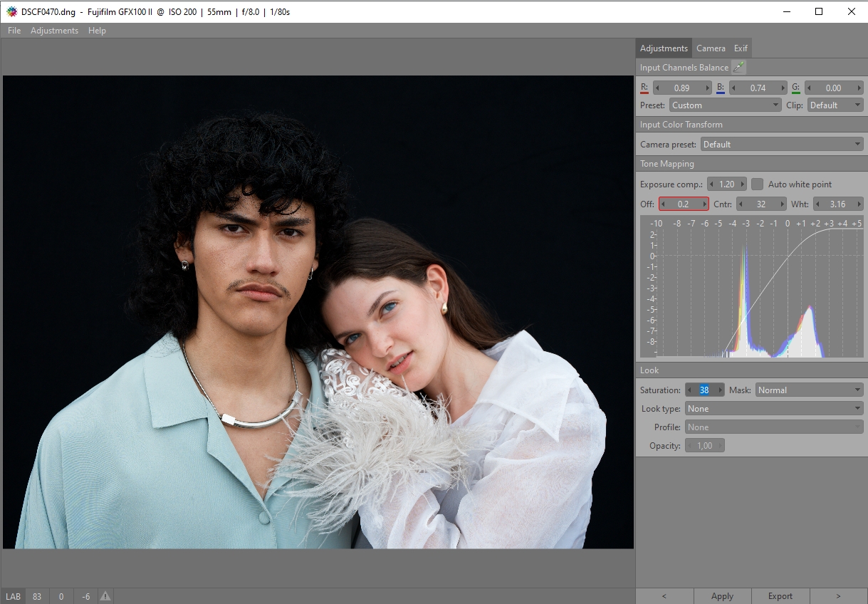Pick white balance with the eyedropper tool

[x=739, y=68]
